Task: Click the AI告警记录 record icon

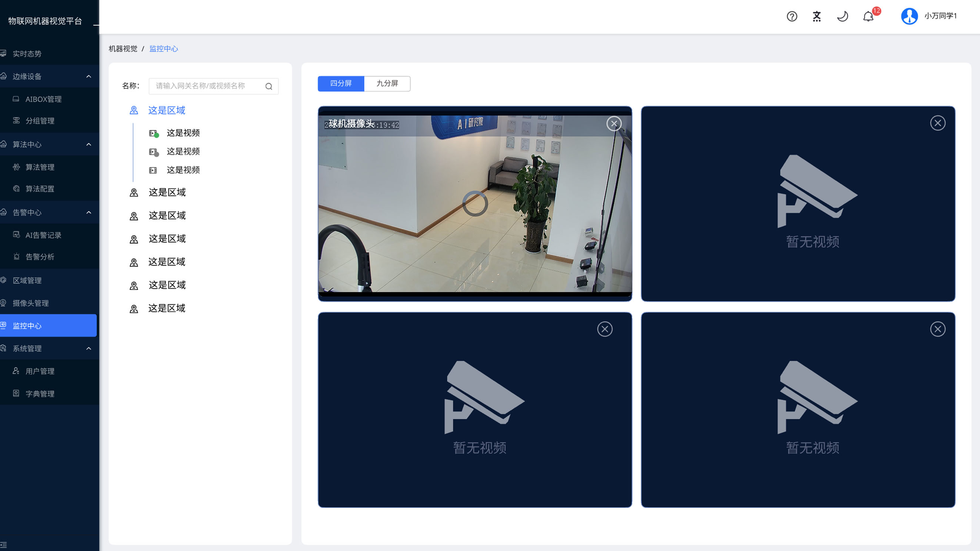Action: [16, 235]
